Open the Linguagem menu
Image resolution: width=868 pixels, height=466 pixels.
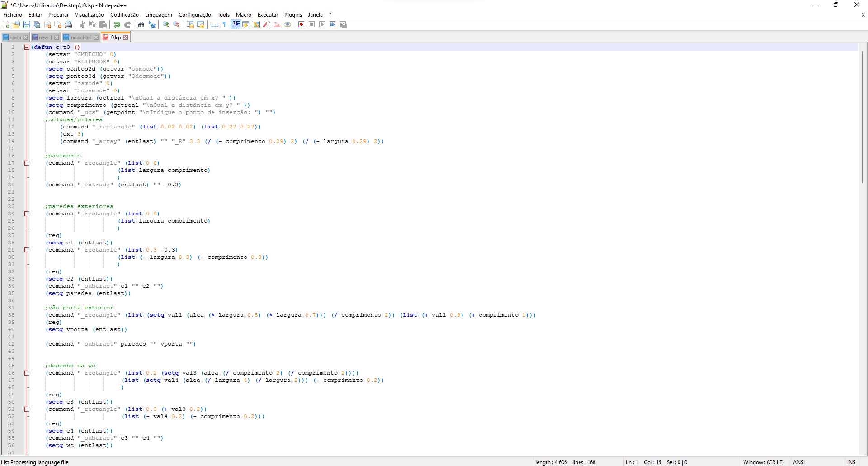(159, 15)
